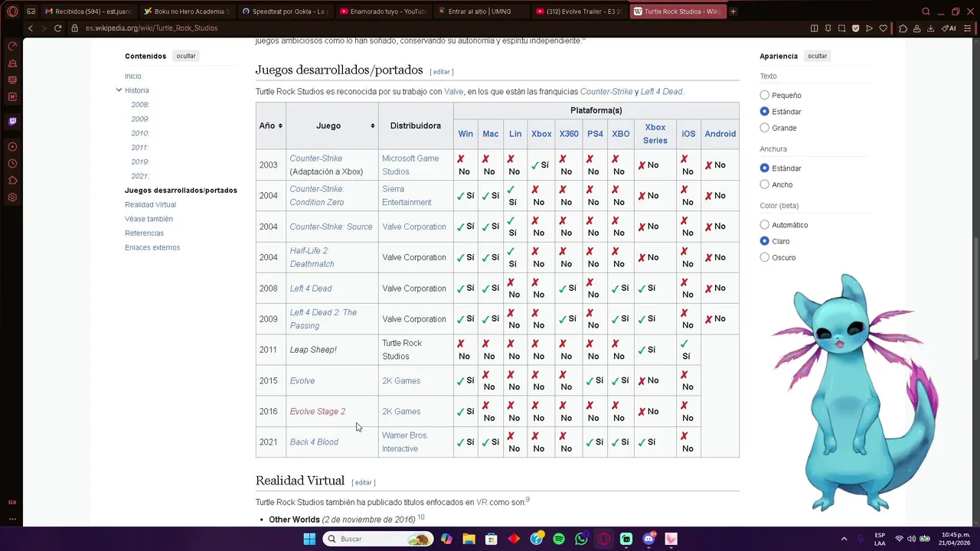Select the Oscuro color option
Viewport: 980px width, 551px height.
point(764,257)
